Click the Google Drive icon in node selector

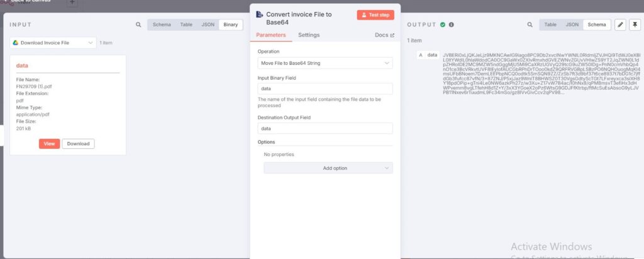coord(16,43)
